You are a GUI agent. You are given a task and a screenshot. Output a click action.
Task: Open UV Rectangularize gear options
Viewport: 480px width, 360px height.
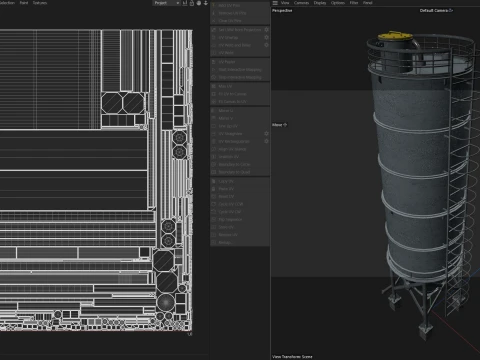click(x=266, y=141)
